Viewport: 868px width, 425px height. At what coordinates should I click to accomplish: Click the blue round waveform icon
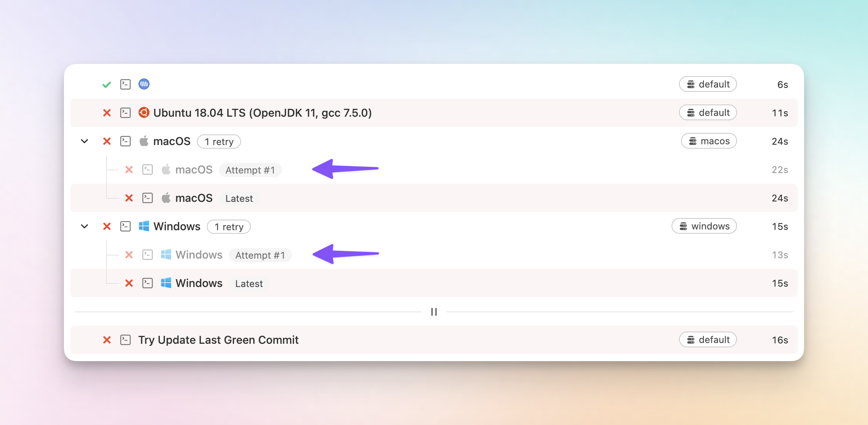pyautogui.click(x=144, y=84)
